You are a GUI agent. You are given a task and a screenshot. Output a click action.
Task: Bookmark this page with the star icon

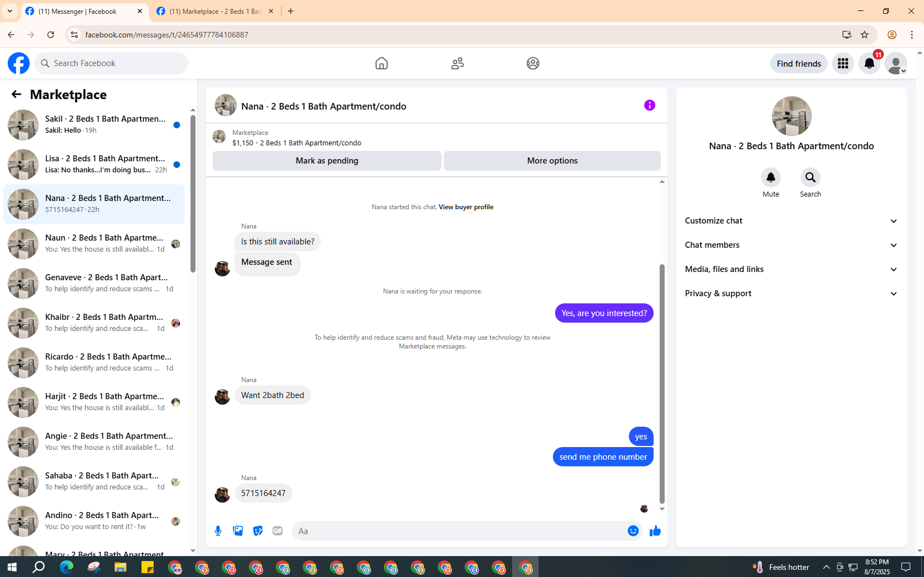pos(865,35)
